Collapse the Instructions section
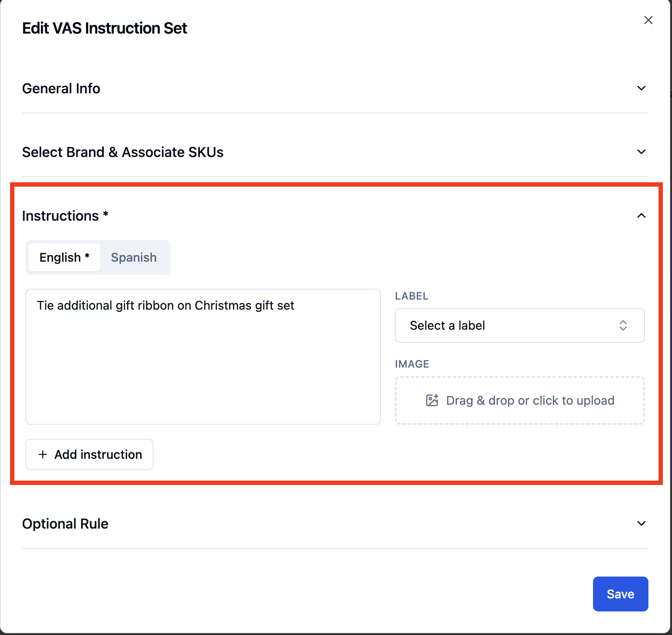Viewport: 672px width, 635px height. point(335,216)
